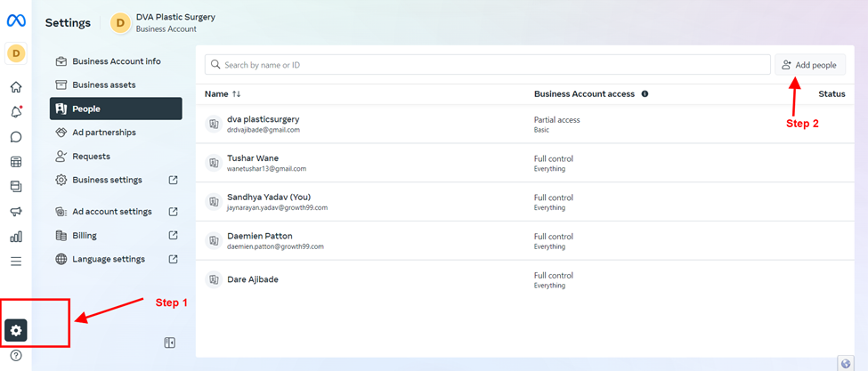This screenshot has width=868, height=371.
Task: Click the Add people button
Action: tap(810, 65)
